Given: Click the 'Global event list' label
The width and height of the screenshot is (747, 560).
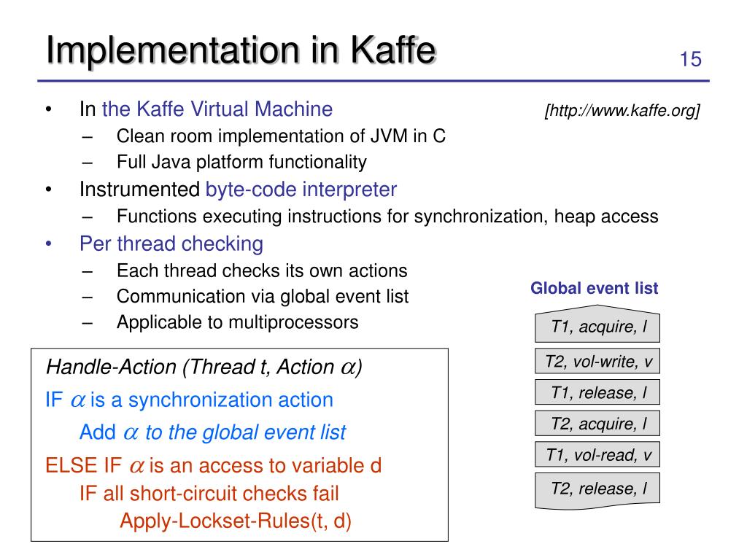Looking at the screenshot, I should (594, 288).
